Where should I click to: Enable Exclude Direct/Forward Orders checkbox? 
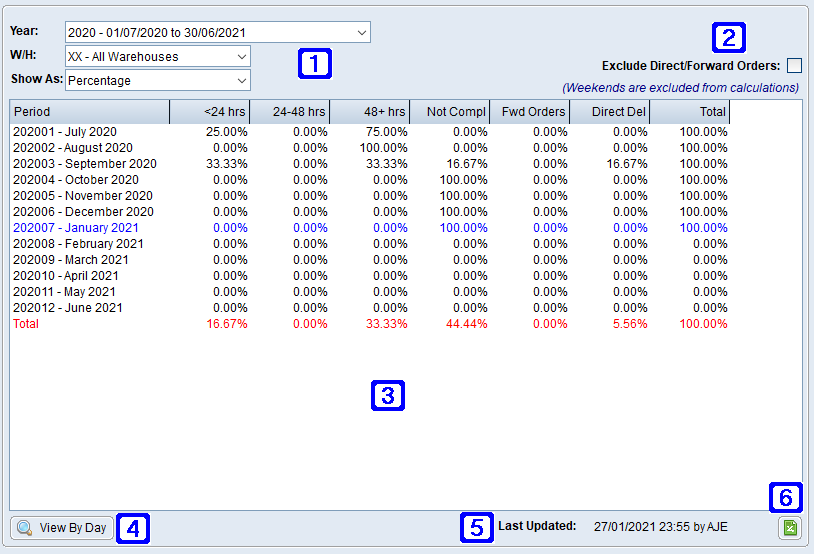coord(794,66)
